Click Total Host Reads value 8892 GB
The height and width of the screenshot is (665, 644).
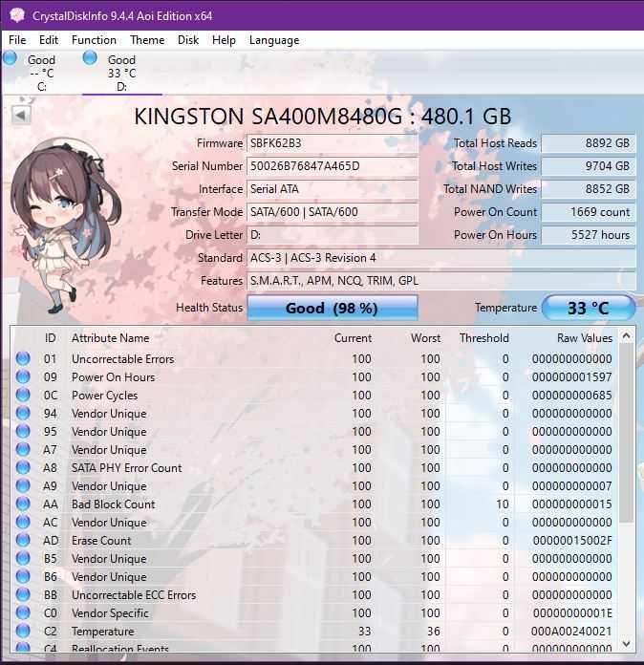tap(588, 143)
